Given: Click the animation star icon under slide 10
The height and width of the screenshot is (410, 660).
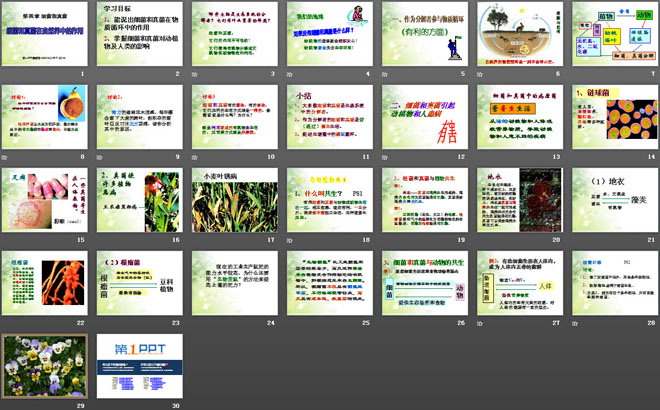Looking at the screenshot, I should (x=194, y=157).
